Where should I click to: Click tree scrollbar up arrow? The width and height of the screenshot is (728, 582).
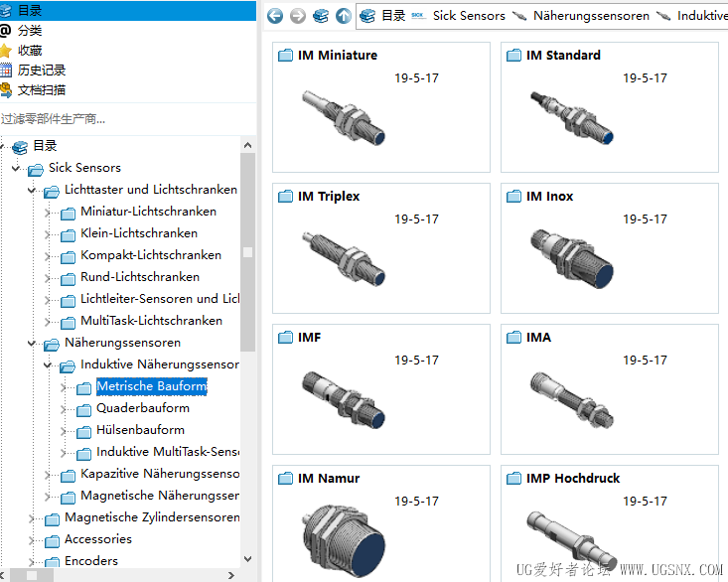pyautogui.click(x=248, y=145)
